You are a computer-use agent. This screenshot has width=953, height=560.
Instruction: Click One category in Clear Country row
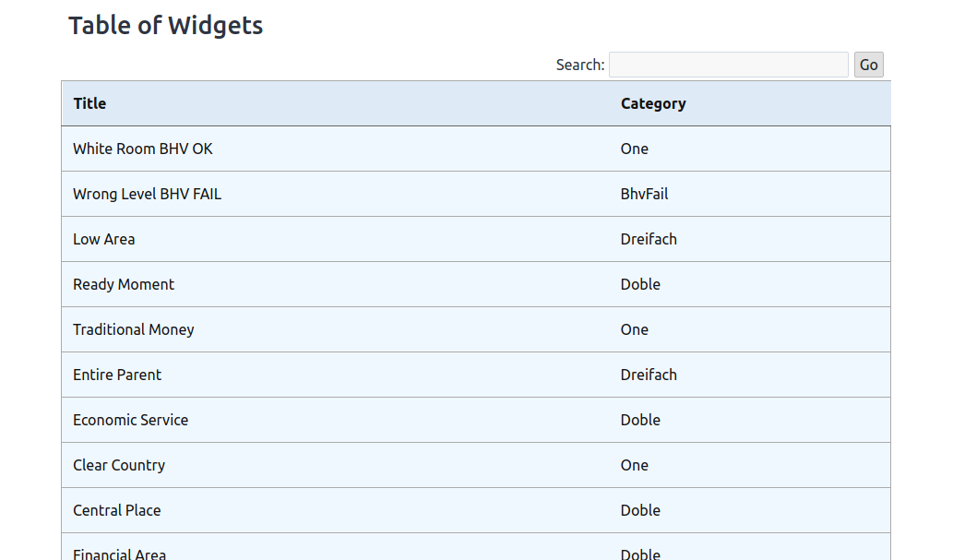[635, 465]
